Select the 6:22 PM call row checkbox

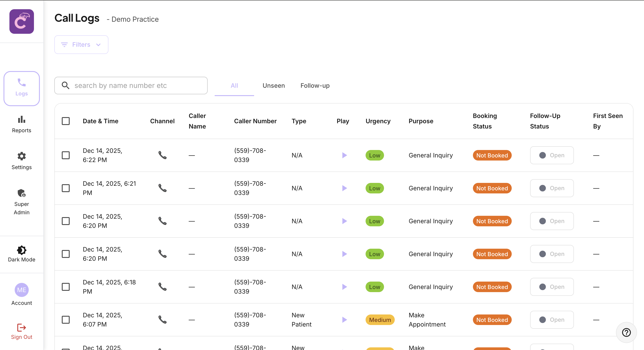click(66, 155)
